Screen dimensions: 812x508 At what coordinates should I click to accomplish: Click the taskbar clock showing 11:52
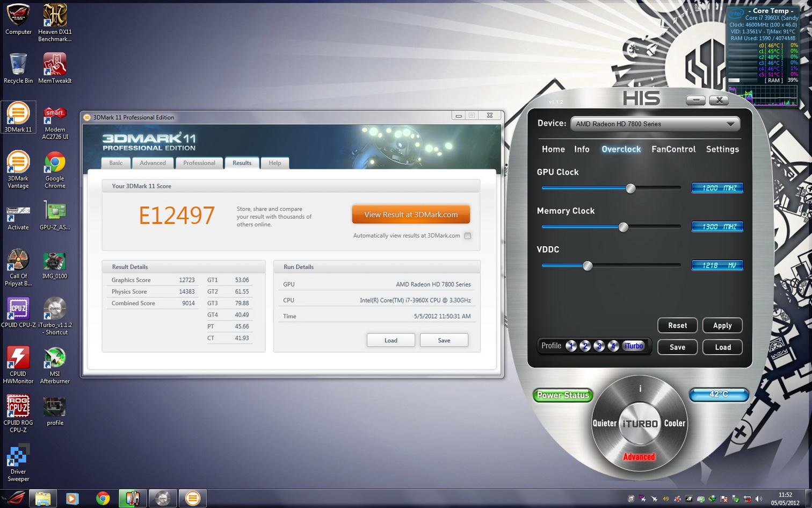click(785, 498)
